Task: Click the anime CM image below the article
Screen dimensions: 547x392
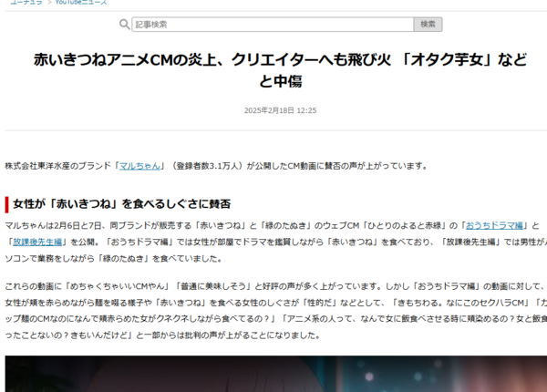Action: click(276, 374)
